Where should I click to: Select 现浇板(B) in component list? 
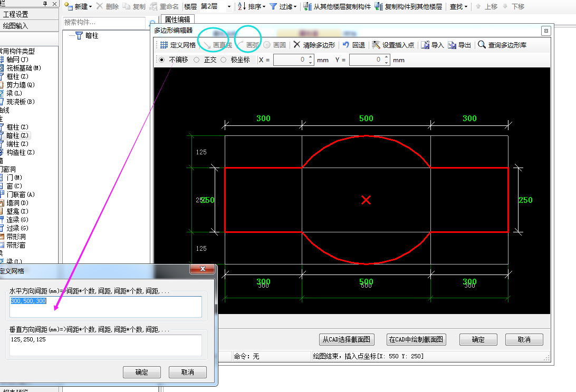21,102
